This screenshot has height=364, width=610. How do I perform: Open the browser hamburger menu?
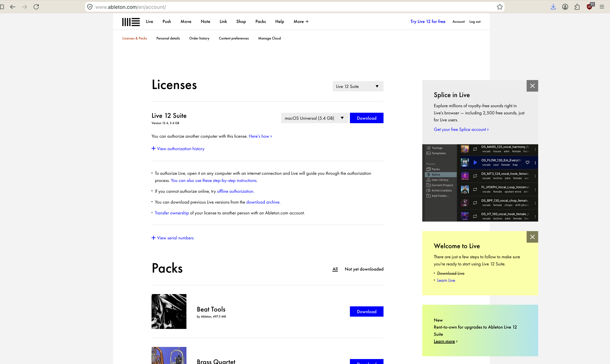(x=602, y=7)
